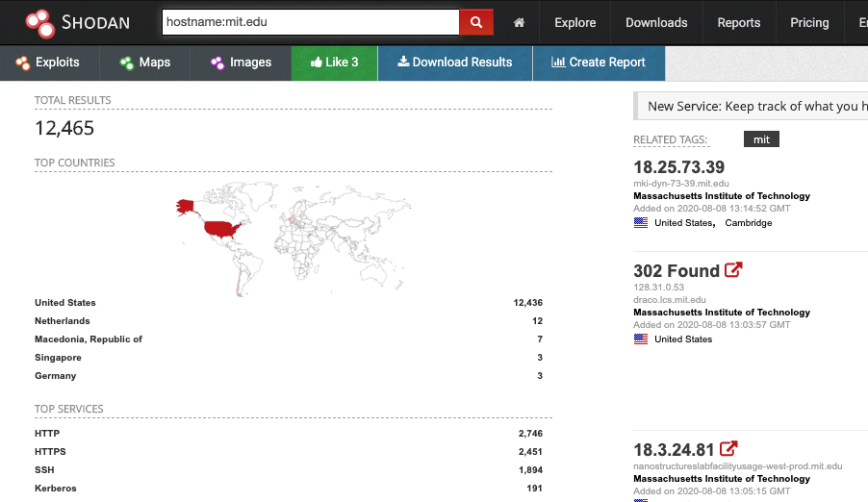
Task: Click United States link under 302 Found
Action: tap(683, 339)
